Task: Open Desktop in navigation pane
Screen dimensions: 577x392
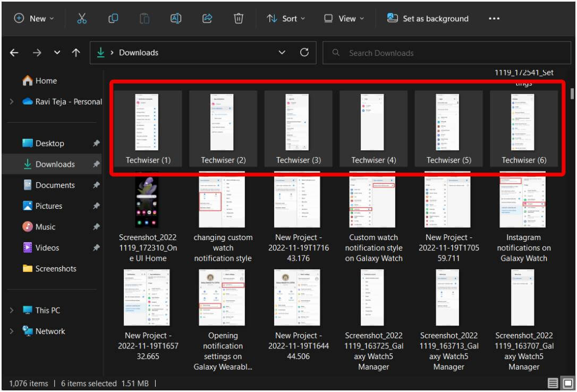Action: (x=44, y=143)
